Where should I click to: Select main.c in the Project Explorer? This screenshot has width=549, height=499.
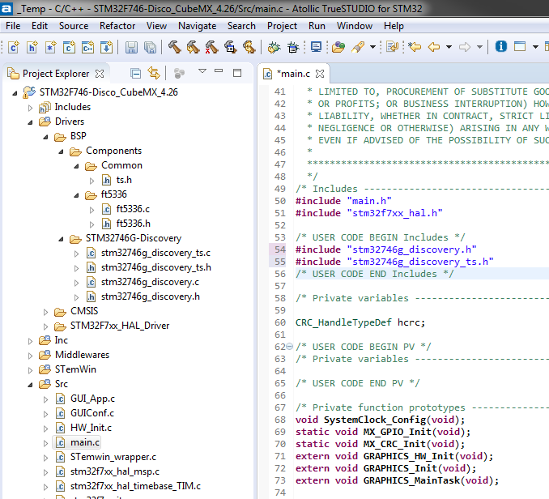click(85, 443)
